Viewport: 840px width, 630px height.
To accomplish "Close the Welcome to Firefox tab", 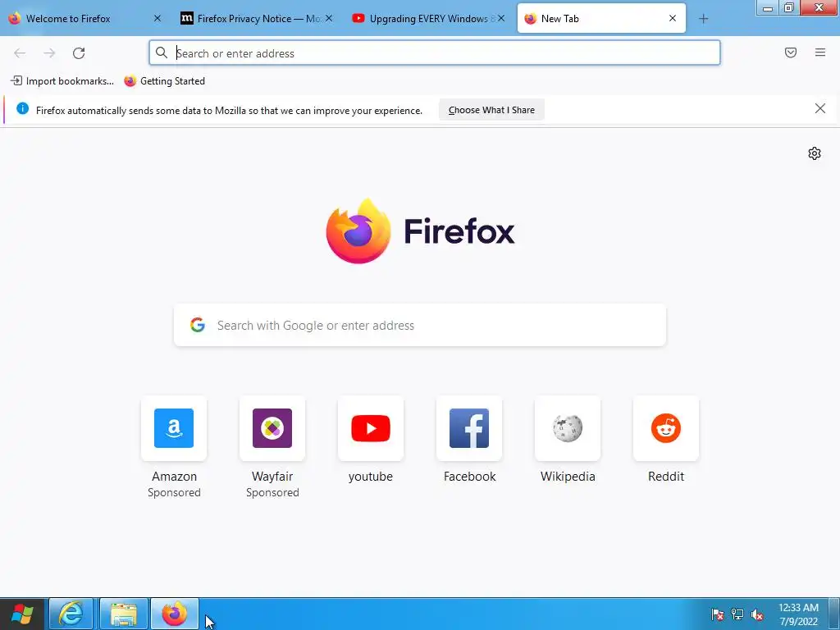I will coord(157,18).
